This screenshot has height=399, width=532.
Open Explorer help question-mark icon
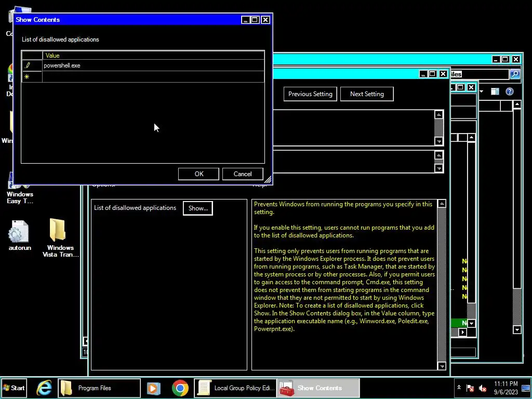pyautogui.click(x=509, y=91)
